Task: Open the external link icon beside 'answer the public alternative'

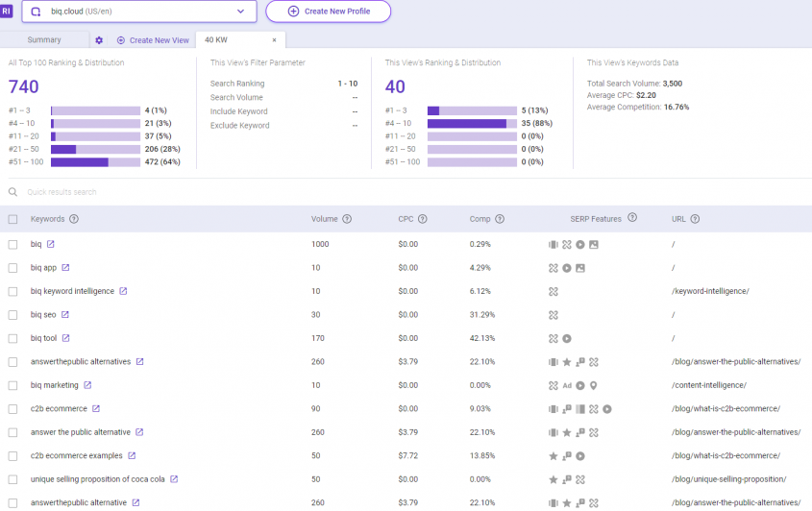Action: (x=139, y=432)
